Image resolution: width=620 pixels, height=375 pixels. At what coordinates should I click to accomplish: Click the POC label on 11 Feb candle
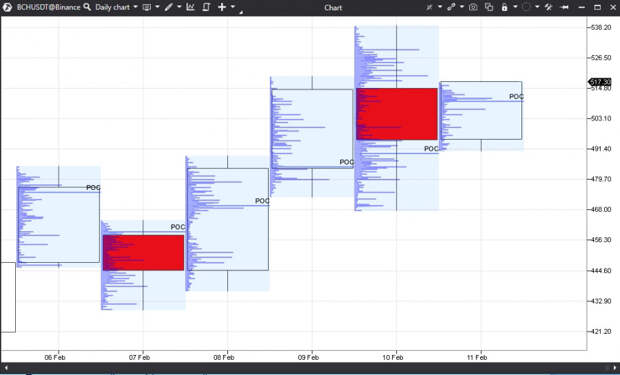pyautogui.click(x=516, y=97)
